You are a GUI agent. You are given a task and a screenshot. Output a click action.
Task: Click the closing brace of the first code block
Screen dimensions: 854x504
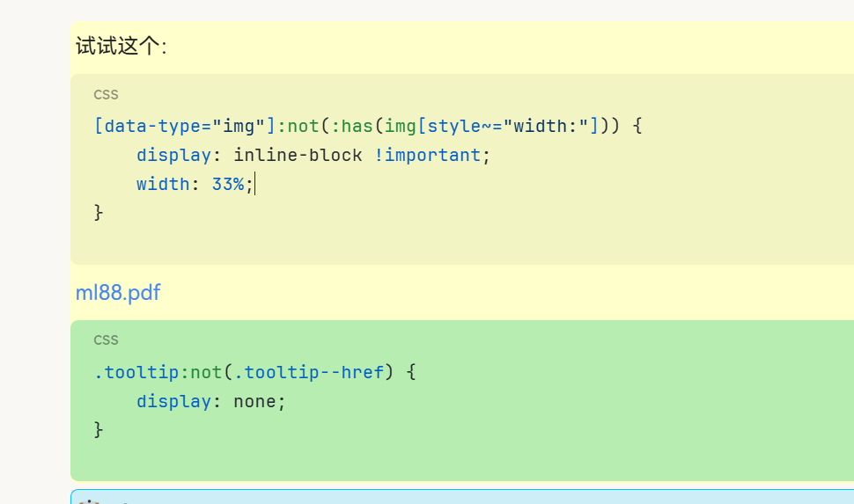click(99, 213)
